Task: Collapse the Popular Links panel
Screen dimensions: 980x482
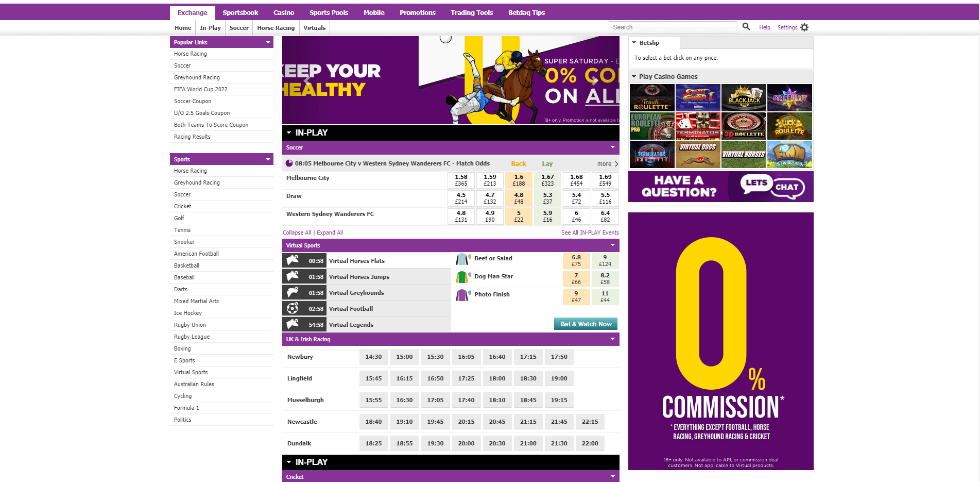Action: click(x=267, y=42)
